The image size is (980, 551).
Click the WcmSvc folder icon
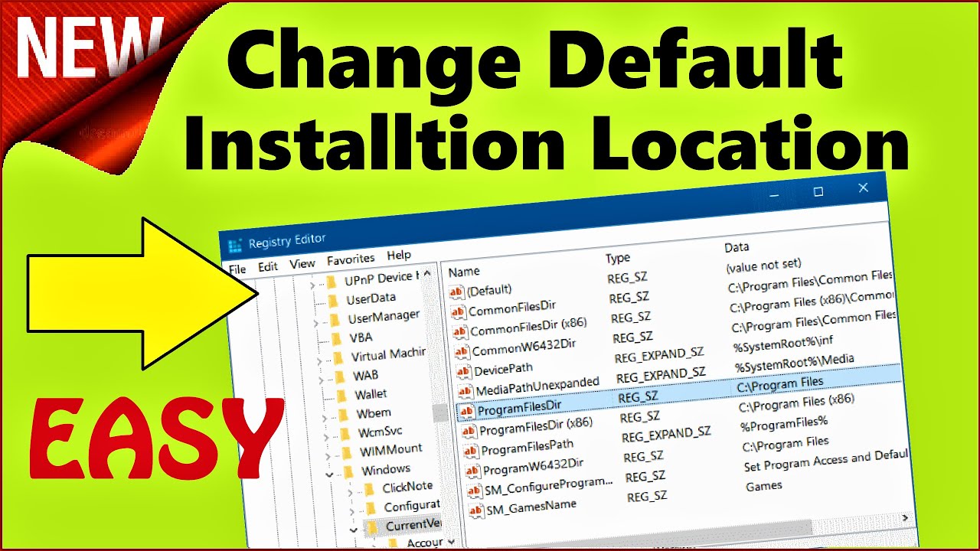345,434
